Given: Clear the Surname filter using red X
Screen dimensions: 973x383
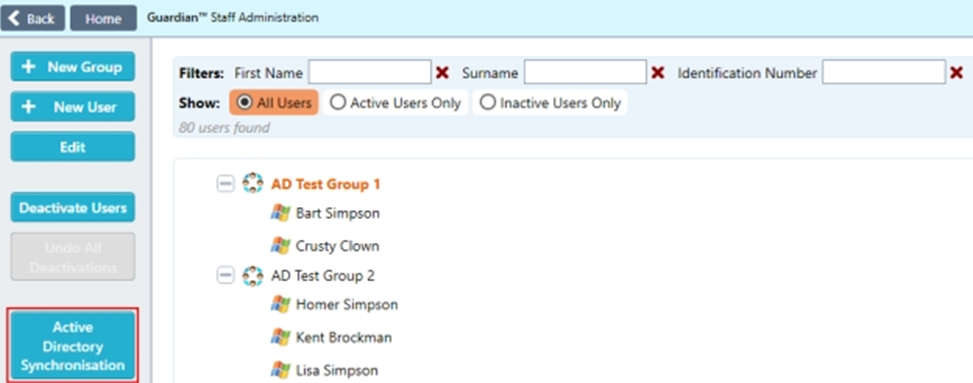Looking at the screenshot, I should pyautogui.click(x=657, y=73).
